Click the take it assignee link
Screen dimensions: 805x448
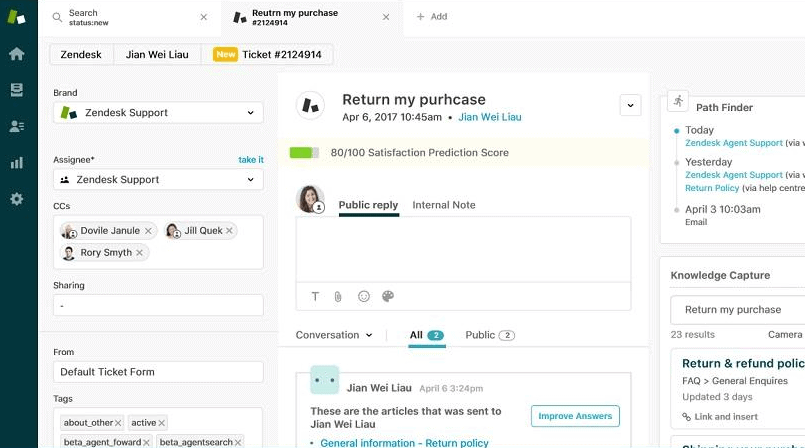(x=251, y=160)
